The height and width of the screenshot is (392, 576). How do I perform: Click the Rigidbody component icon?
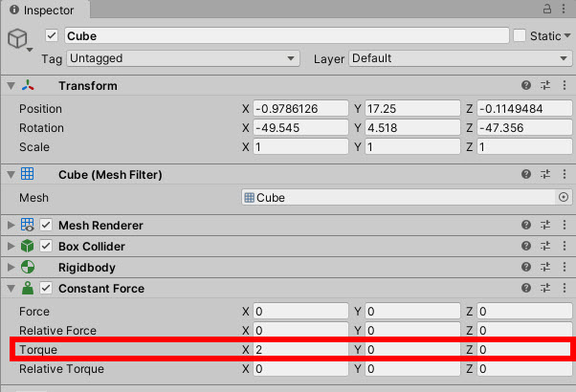point(28,267)
